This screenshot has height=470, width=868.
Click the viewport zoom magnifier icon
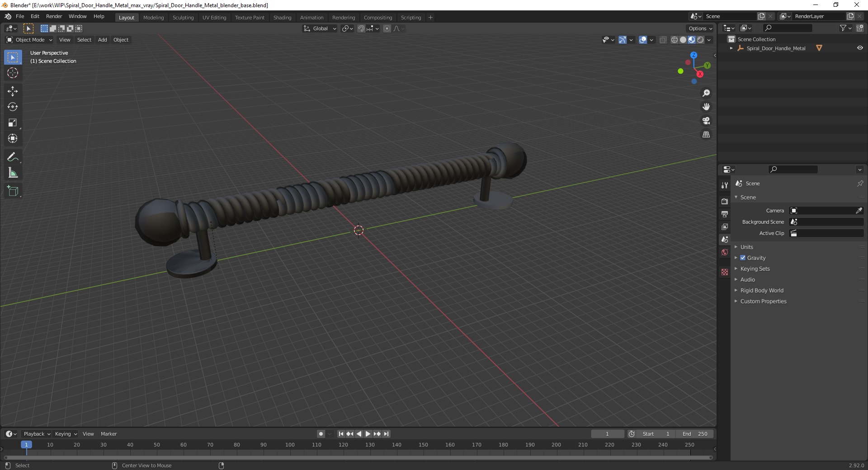coord(706,93)
